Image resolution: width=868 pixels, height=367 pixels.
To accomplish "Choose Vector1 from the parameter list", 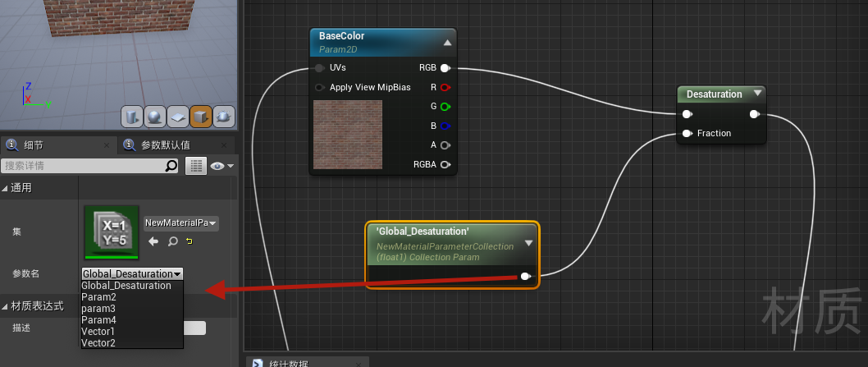I will [98, 332].
